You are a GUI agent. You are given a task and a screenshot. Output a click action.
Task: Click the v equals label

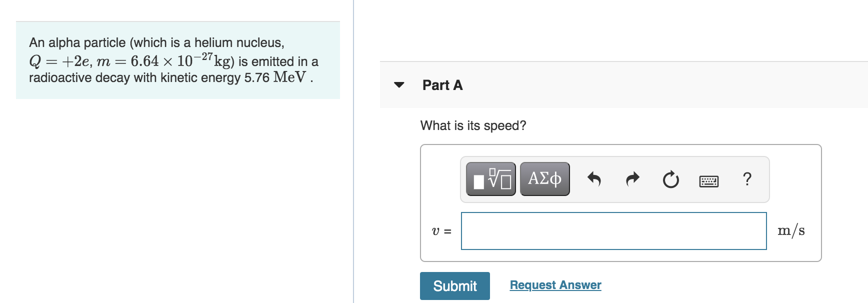pos(441,230)
